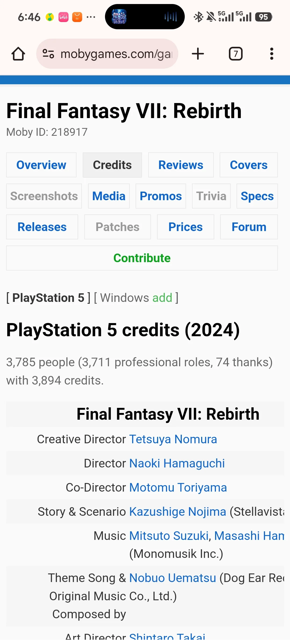The width and height of the screenshot is (290, 644).
Task: Click the add Windows credits link
Action: pos(162,298)
